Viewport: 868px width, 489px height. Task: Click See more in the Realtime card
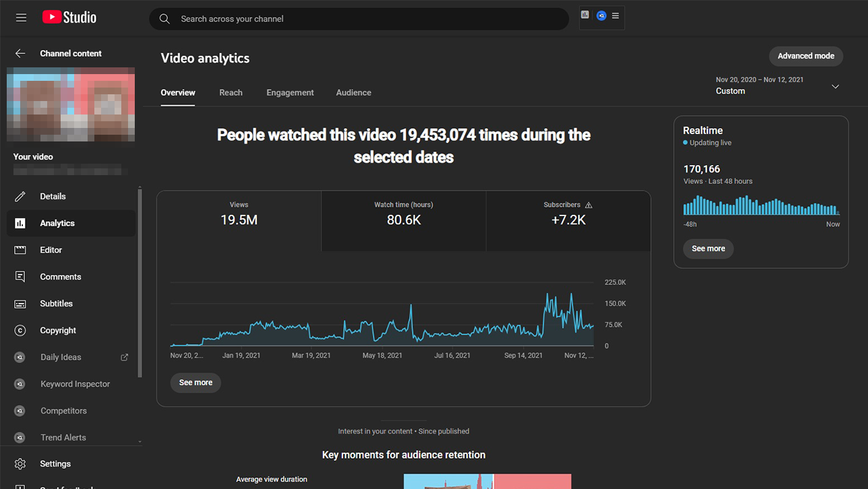(708, 249)
